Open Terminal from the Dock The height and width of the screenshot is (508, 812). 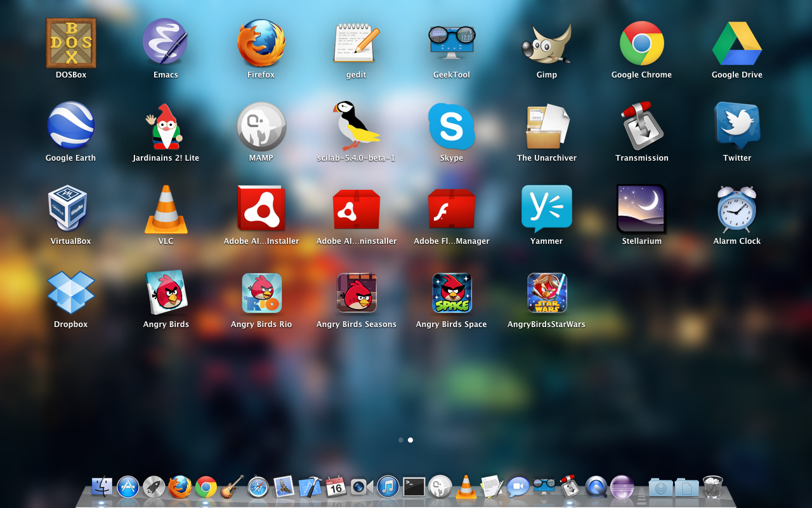(x=414, y=487)
